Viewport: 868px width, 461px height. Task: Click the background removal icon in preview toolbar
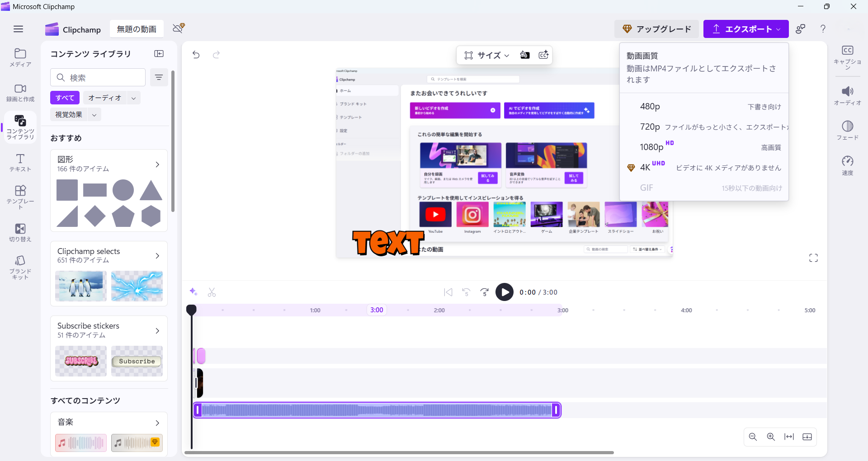point(524,55)
